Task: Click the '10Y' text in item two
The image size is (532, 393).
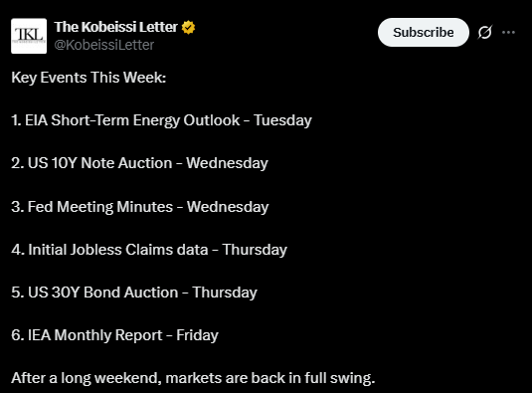Action: coord(64,163)
